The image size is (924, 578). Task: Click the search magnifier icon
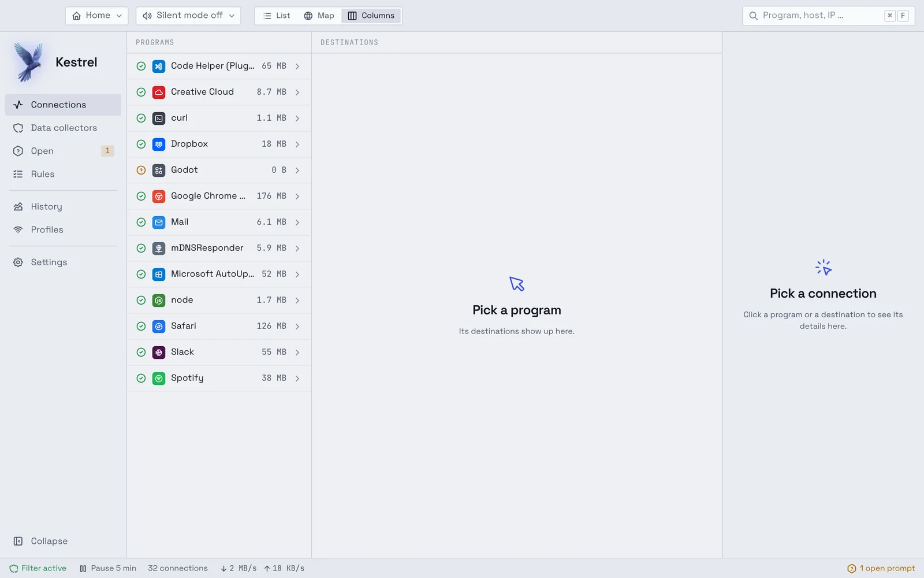(x=753, y=16)
